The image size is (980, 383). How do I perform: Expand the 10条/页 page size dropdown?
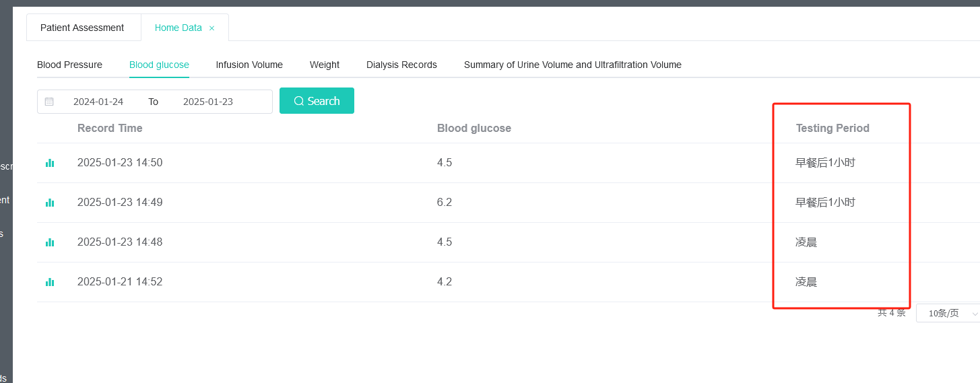948,313
